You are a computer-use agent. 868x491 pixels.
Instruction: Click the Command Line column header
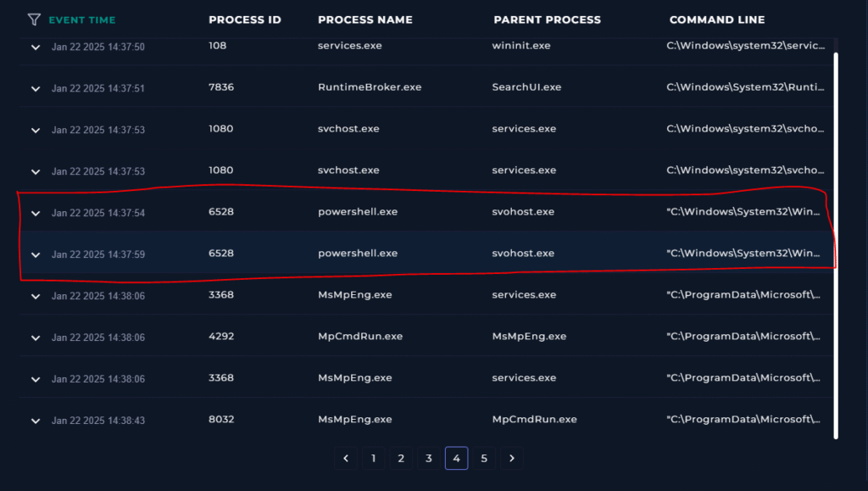pyautogui.click(x=717, y=20)
